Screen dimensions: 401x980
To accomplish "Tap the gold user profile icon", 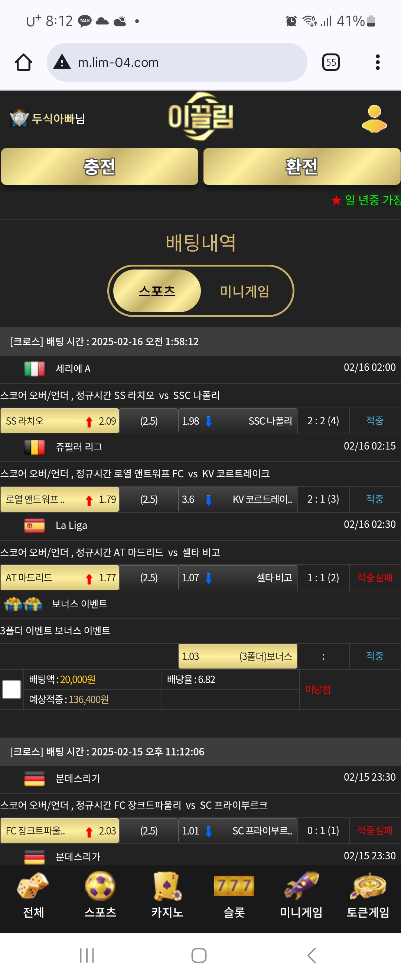I will pos(374,119).
